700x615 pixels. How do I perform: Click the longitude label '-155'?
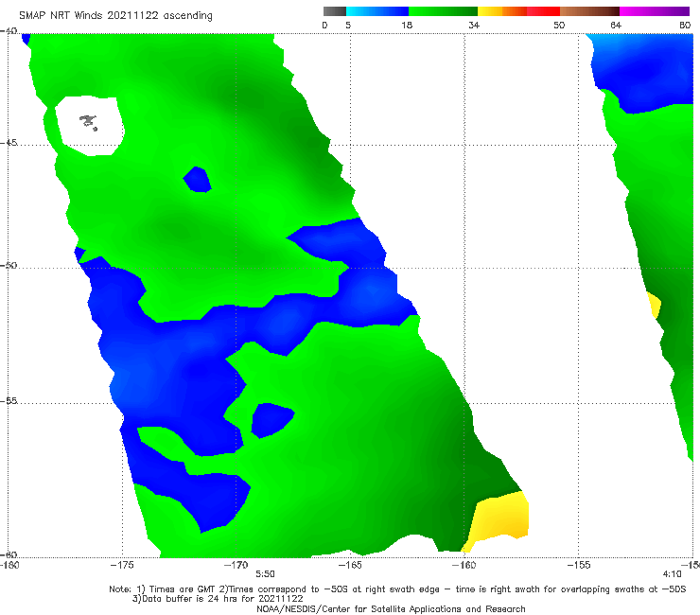[579, 565]
